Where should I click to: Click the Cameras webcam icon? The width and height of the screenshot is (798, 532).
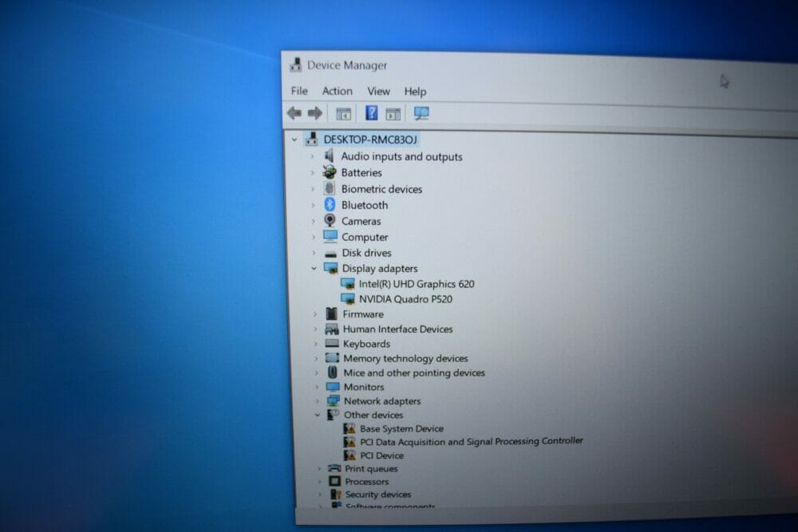(x=330, y=220)
